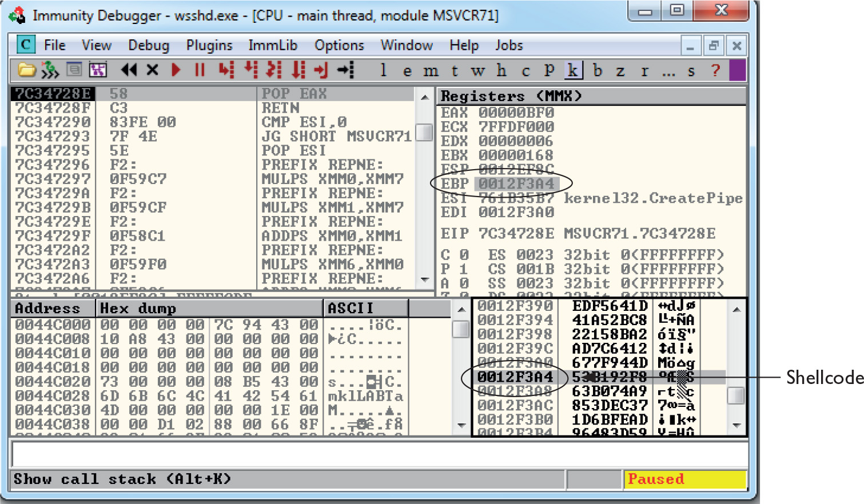Click the up arrow of the stack pane scrollbar

pyautogui.click(x=736, y=309)
